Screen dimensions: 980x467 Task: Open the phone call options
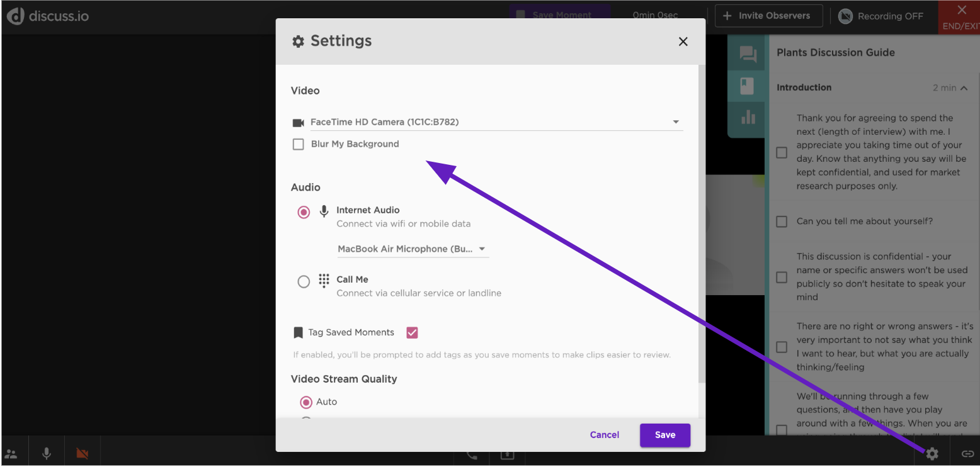pyautogui.click(x=471, y=454)
